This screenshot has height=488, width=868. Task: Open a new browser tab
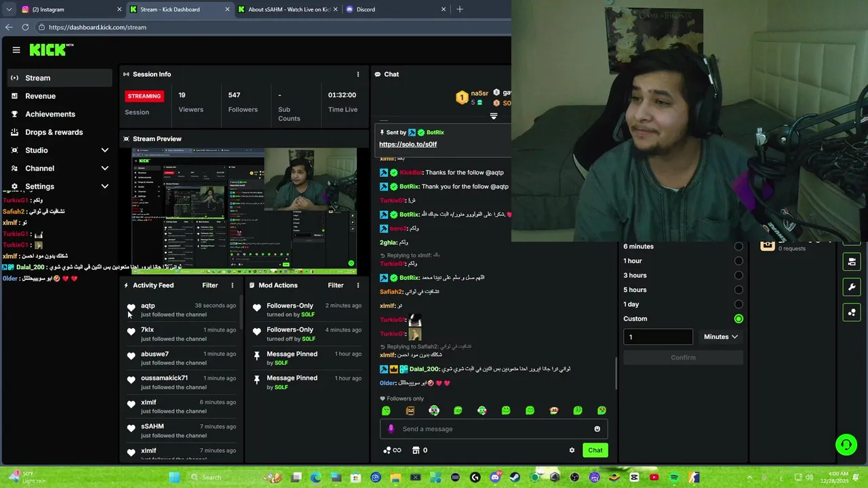pos(460,9)
